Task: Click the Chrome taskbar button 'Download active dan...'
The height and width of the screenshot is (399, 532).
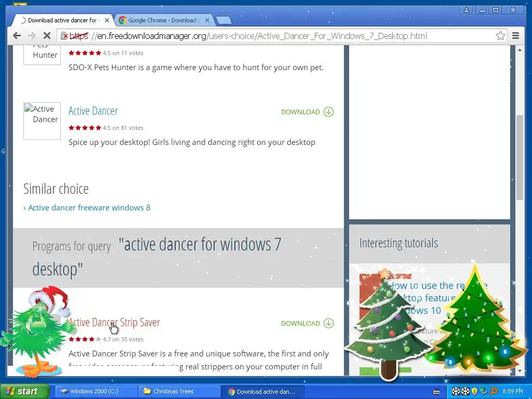Action: (x=262, y=392)
